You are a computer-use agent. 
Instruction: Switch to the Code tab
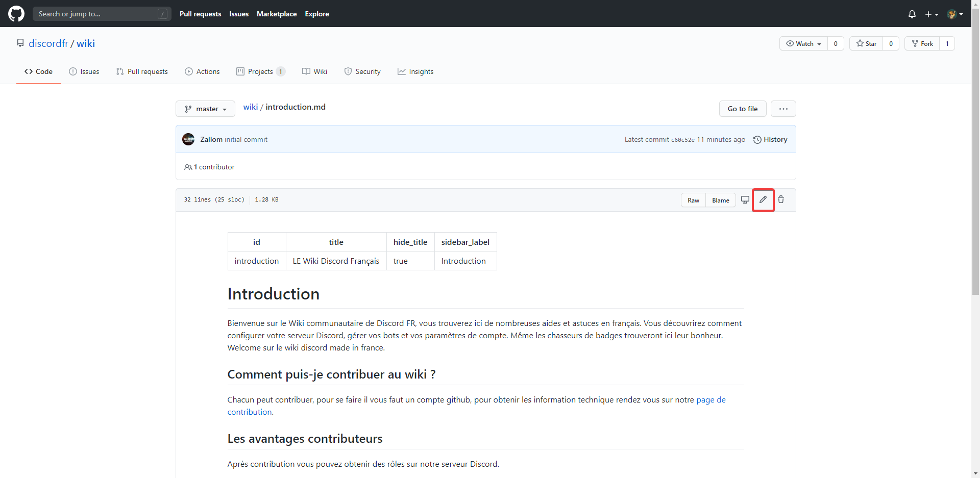[x=38, y=71]
